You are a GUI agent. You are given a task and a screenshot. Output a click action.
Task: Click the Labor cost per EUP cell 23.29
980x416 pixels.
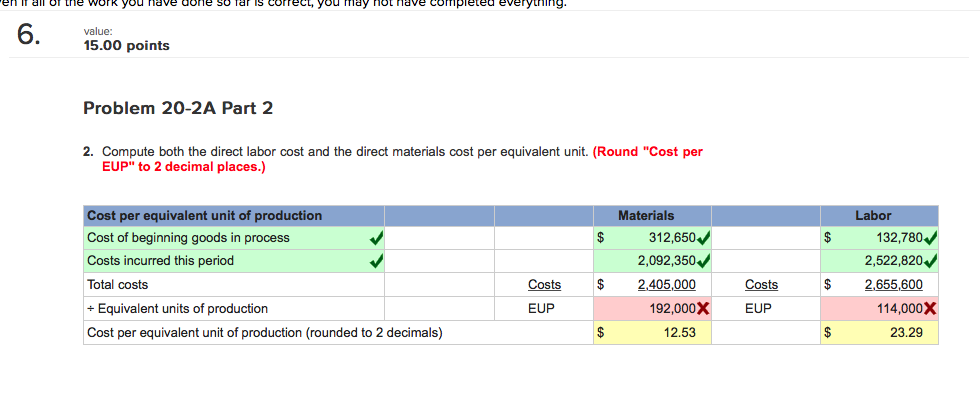coord(890,332)
